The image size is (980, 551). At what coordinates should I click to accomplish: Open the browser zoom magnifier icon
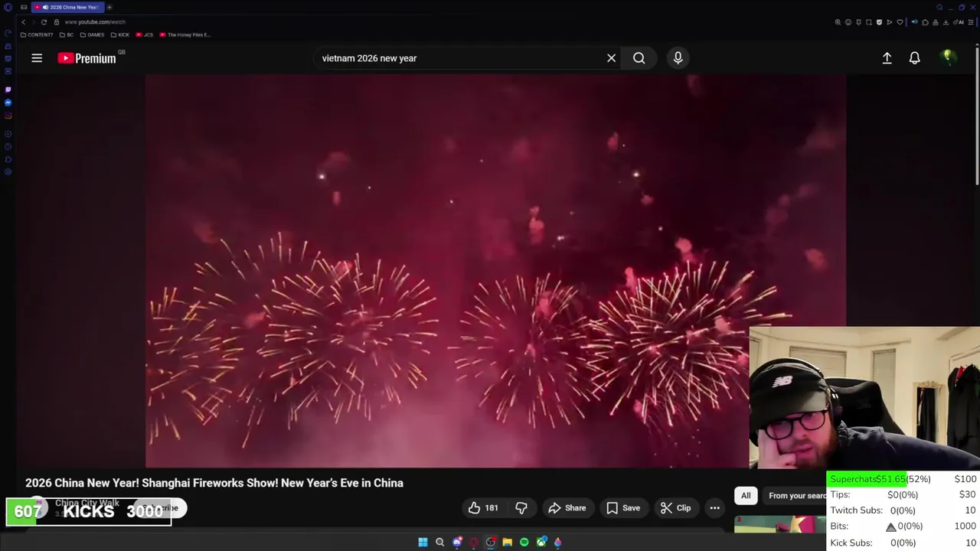[838, 22]
